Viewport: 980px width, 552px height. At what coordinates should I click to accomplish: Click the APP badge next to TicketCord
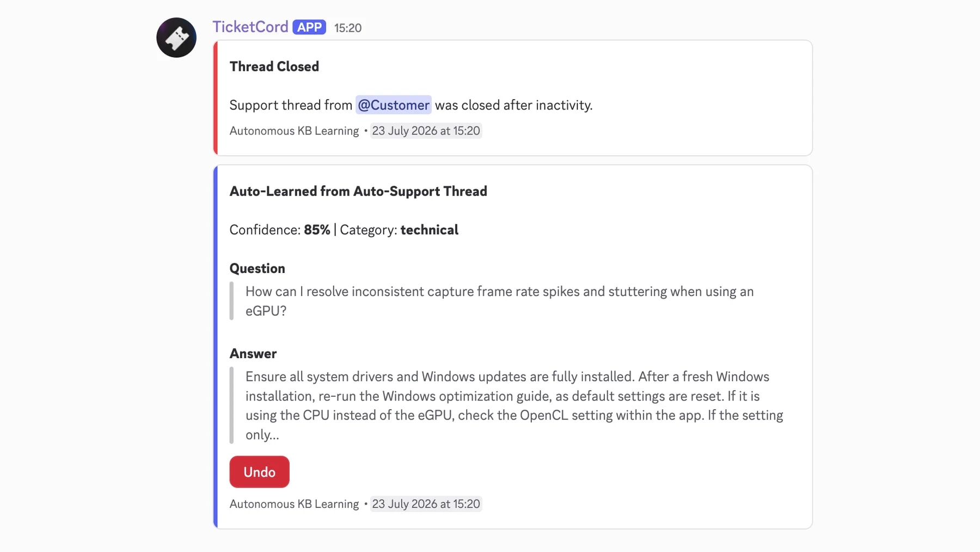point(309,27)
